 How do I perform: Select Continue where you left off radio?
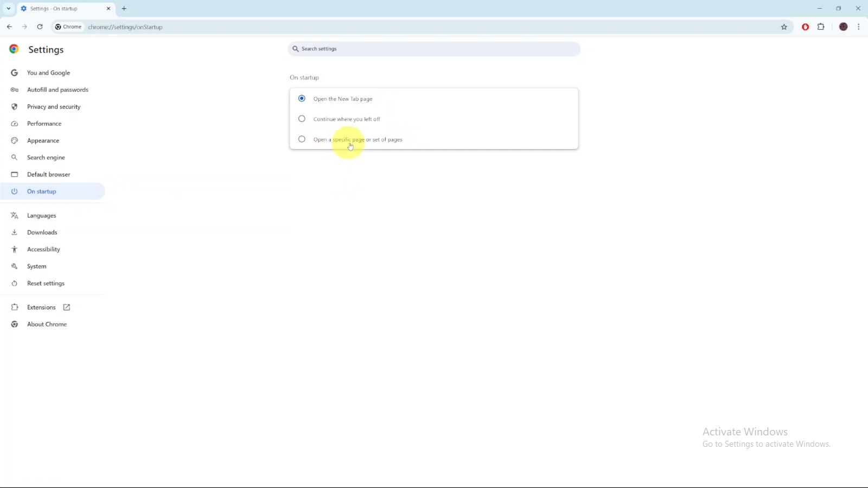(302, 119)
